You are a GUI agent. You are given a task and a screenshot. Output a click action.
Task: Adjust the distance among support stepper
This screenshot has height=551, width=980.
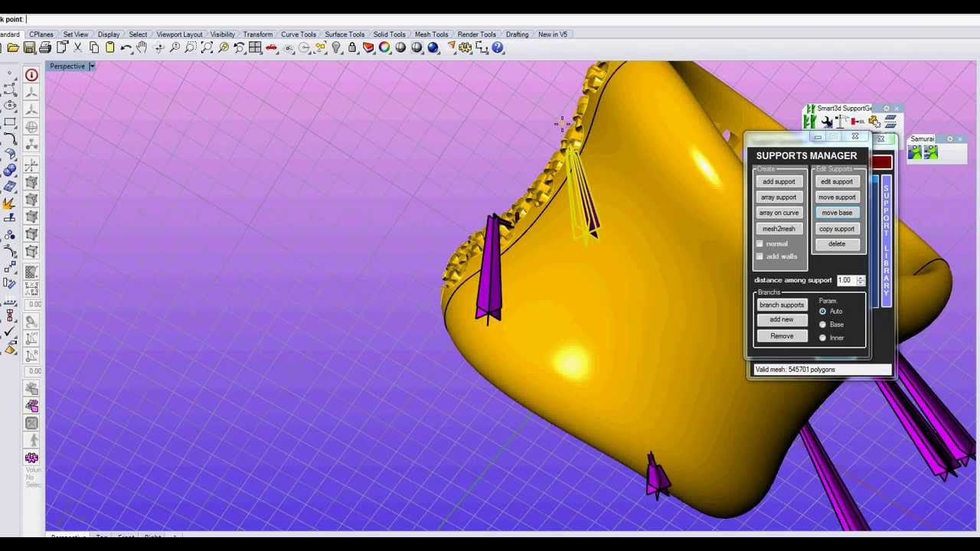click(861, 281)
